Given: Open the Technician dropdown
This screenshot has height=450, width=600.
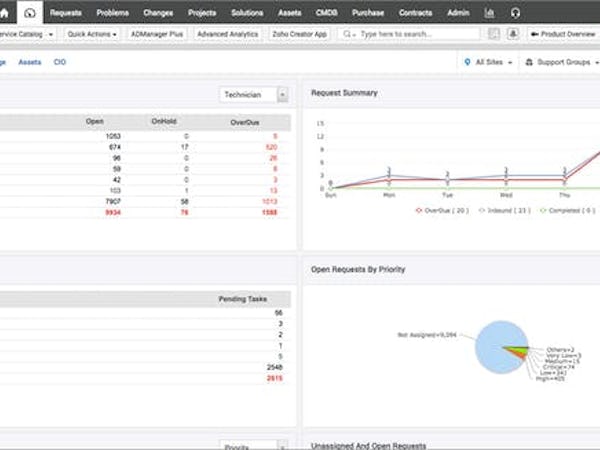Looking at the screenshot, I should 254,95.
